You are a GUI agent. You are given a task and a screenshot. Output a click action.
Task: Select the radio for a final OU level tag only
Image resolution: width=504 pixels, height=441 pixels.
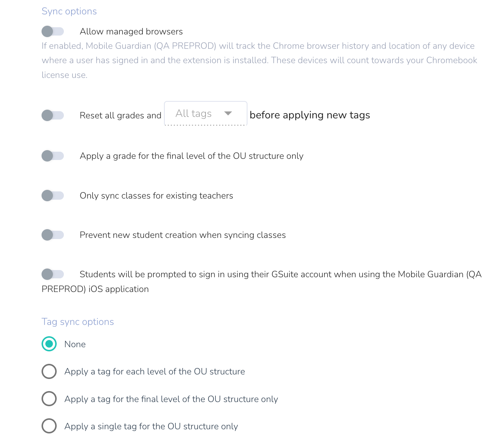coord(49,399)
